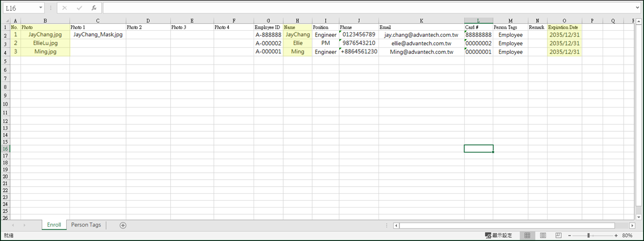The image size is (644, 241).
Task: Click the Enter checkmark icon in formula bar
Action: tap(79, 8)
